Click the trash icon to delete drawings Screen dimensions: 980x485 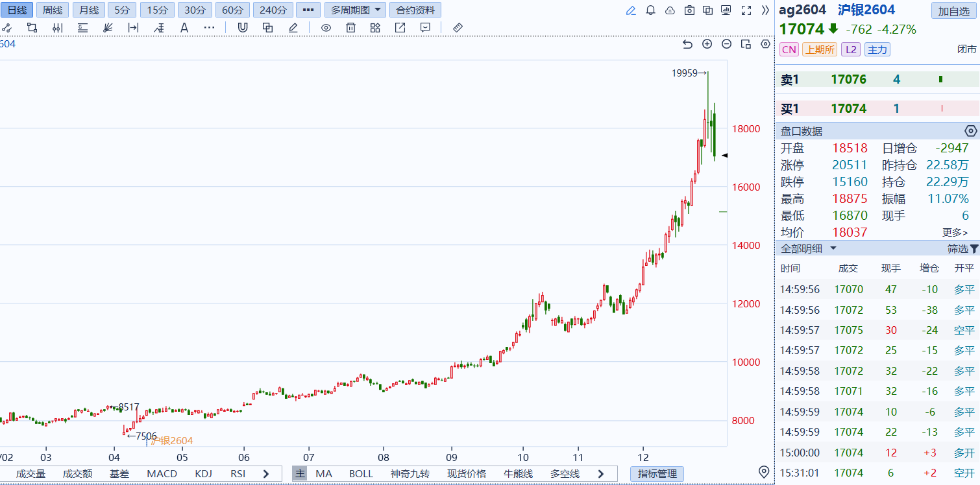tap(351, 27)
